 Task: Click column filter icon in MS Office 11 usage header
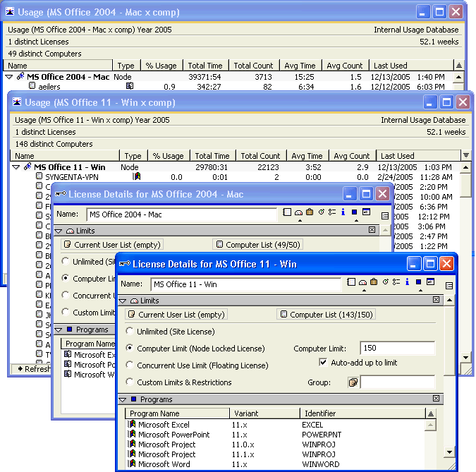[466, 155]
